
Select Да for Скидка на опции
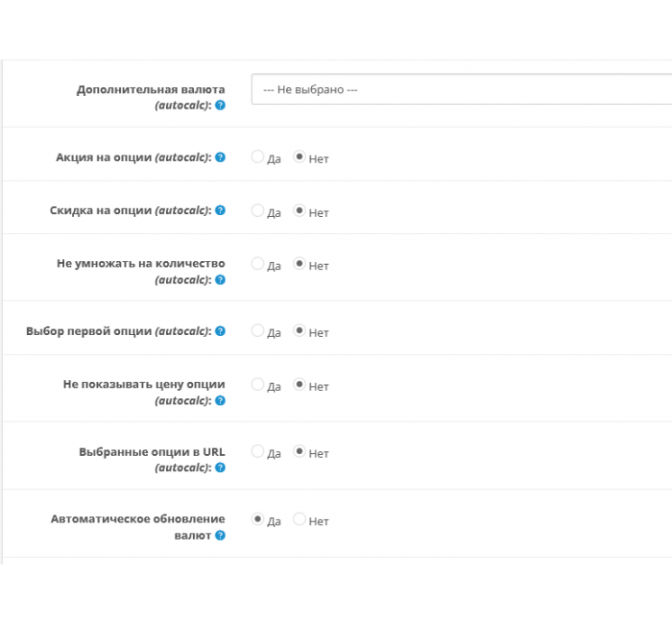[257, 210]
